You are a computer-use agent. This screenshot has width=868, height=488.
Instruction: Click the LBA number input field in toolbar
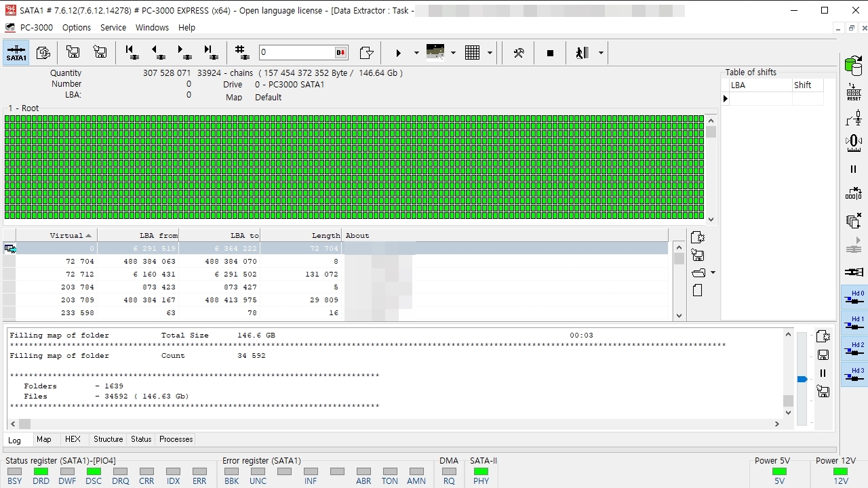click(x=297, y=53)
